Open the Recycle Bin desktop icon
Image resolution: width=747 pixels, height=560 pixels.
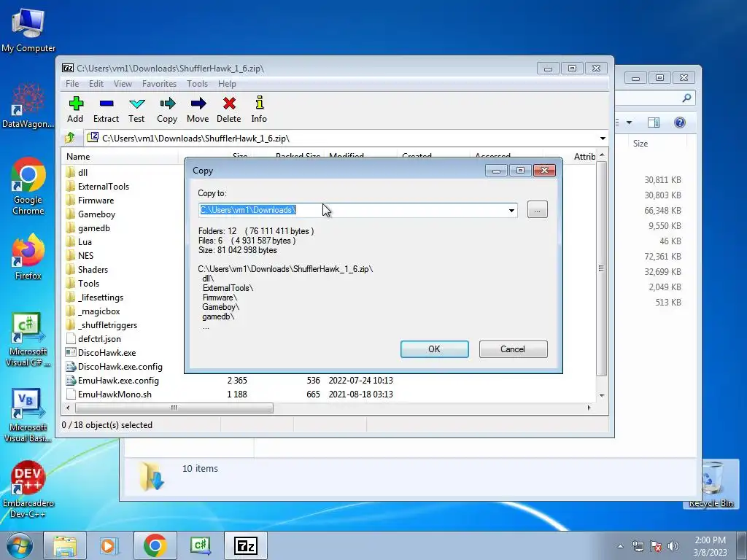[x=711, y=485]
